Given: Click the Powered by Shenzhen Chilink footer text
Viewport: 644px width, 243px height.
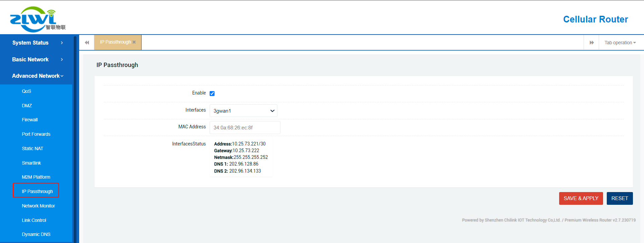Looking at the screenshot, I should (x=549, y=220).
